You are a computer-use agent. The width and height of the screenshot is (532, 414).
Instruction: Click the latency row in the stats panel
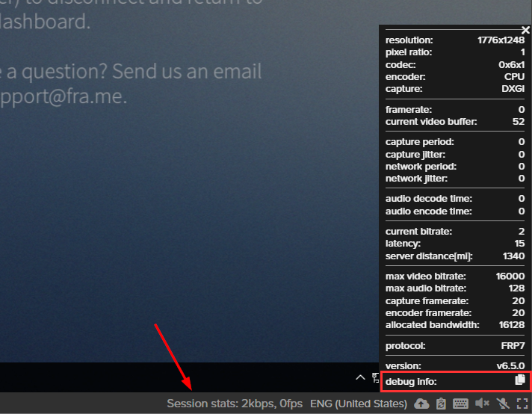click(454, 244)
